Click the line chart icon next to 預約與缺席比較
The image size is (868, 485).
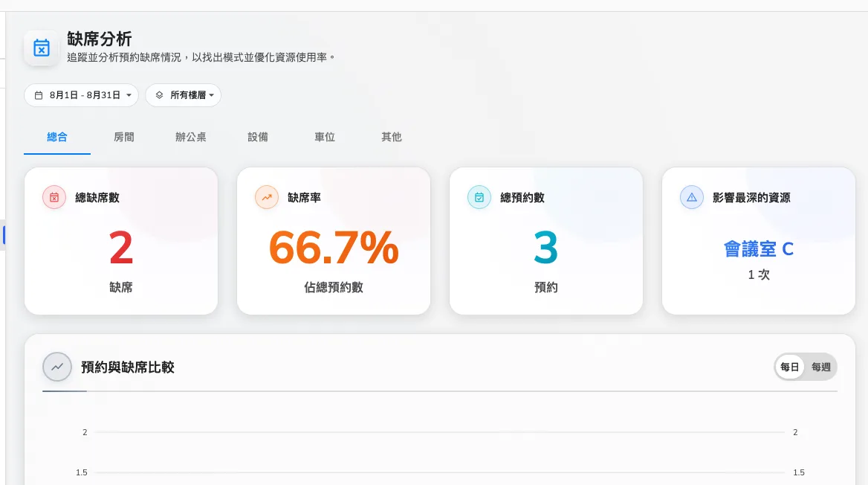[57, 367]
